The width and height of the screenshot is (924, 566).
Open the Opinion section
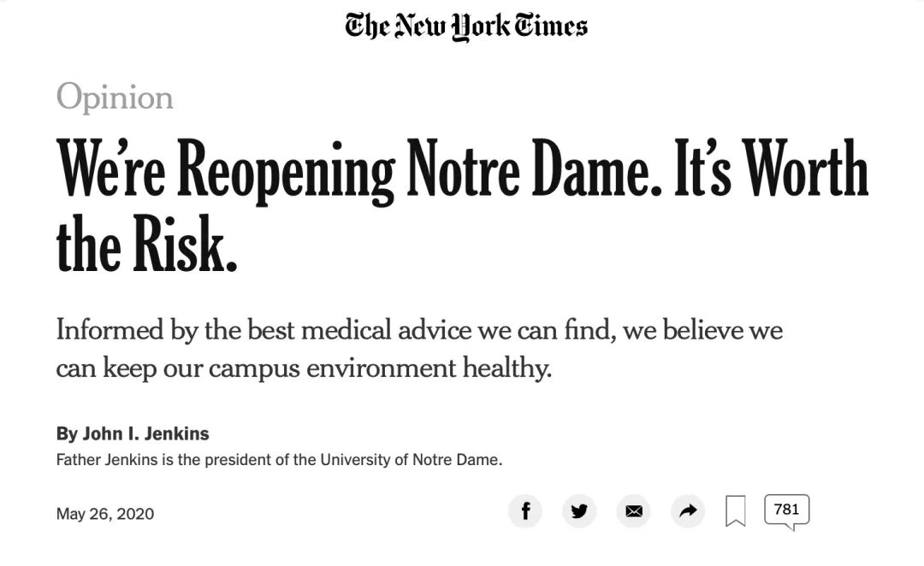tap(115, 97)
